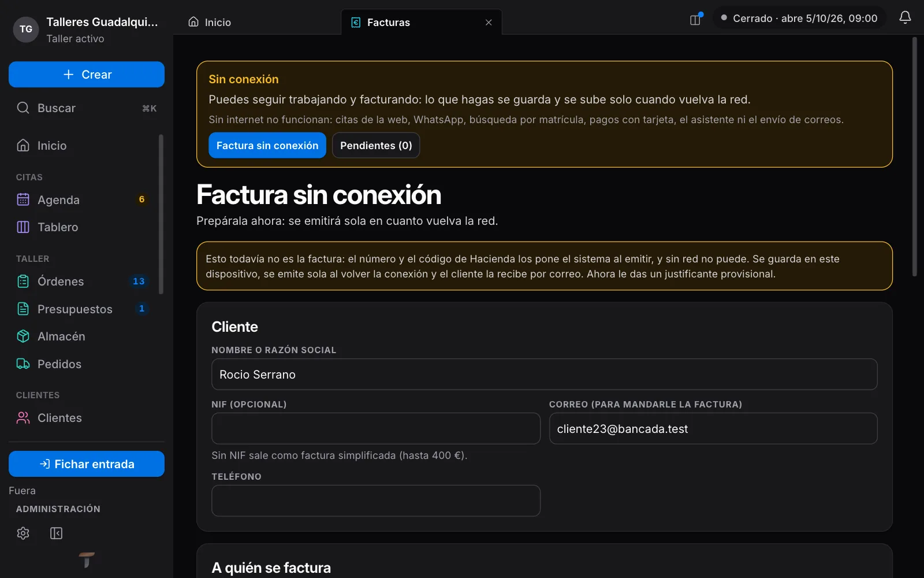Click Fichar entrada button
The width and height of the screenshot is (924, 578).
tap(87, 464)
